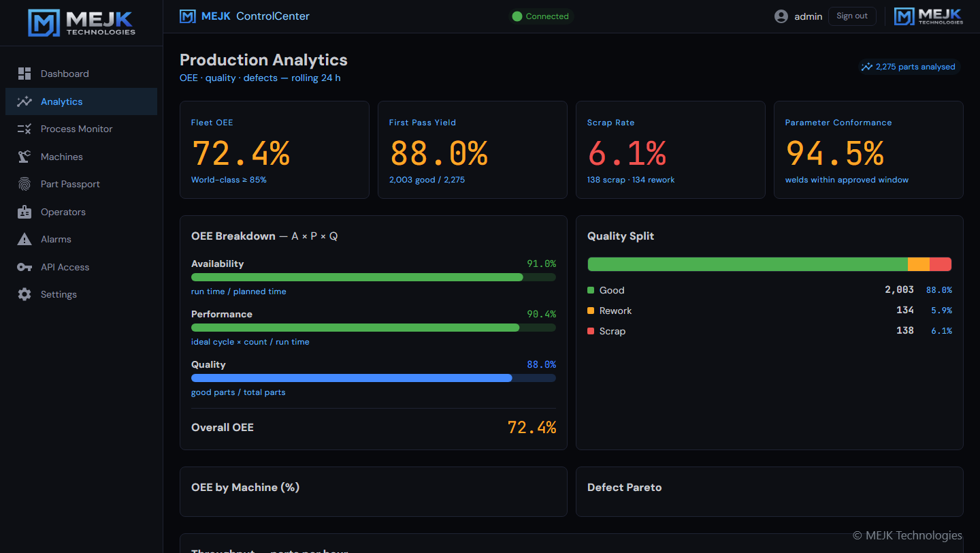Click the blue Quality progress bar

tap(374, 378)
